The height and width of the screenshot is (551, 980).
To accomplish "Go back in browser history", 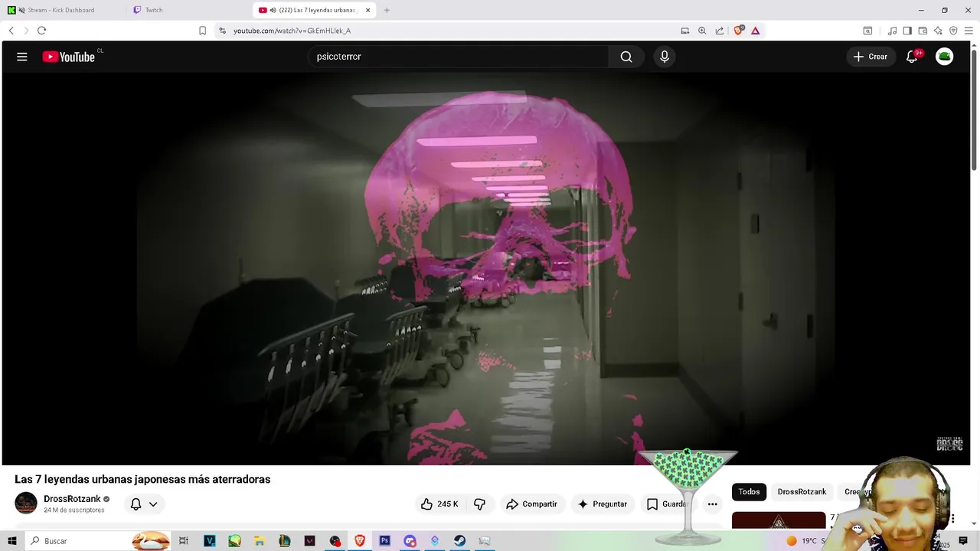I will point(11,31).
